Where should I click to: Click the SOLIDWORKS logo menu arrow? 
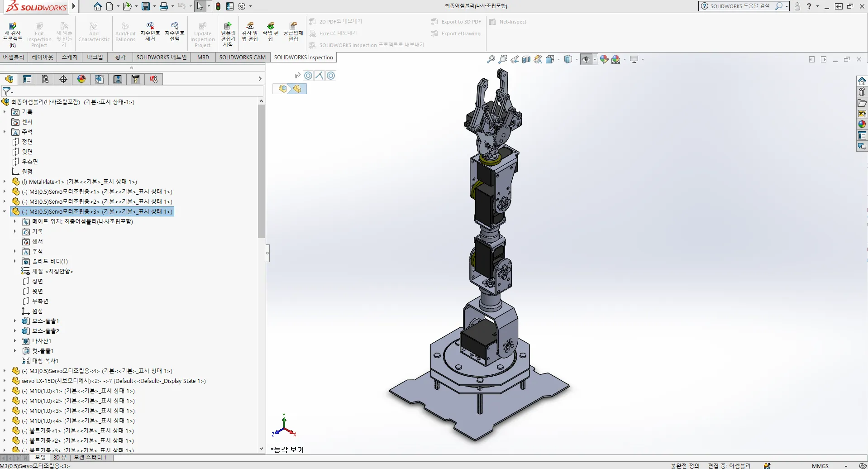pyautogui.click(x=74, y=6)
